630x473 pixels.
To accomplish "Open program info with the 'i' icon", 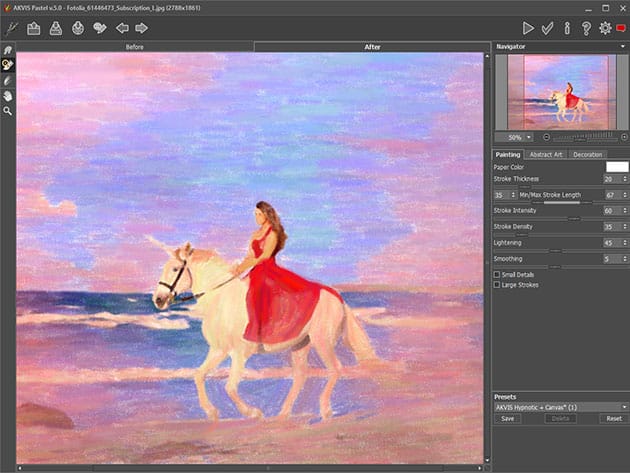I will [566, 28].
